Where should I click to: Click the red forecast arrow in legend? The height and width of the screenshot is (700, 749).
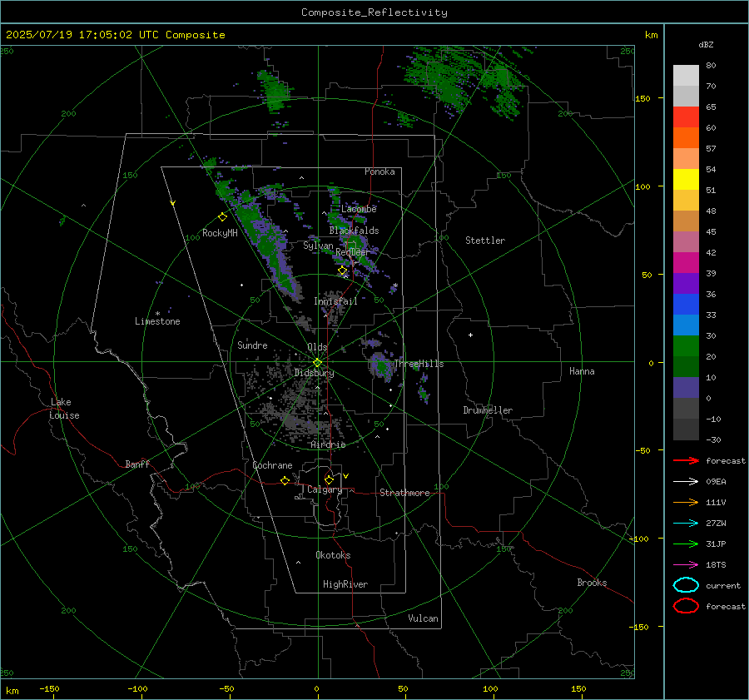coord(686,460)
